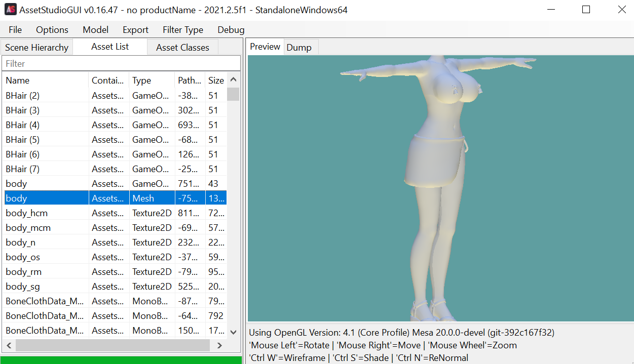The image size is (634, 364).
Task: Open the Options menu
Action: tap(52, 30)
